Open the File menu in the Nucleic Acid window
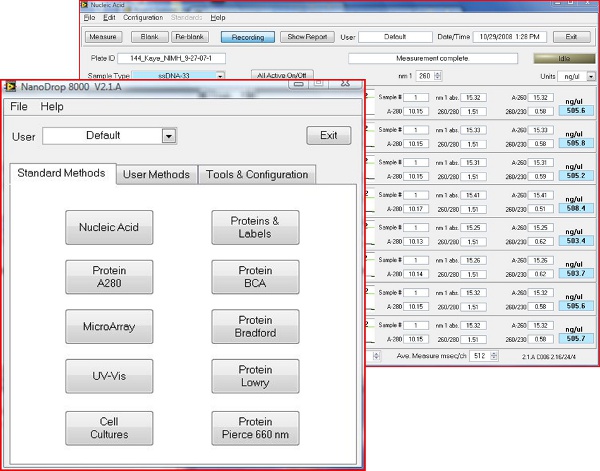The image size is (600, 471). 89,18
